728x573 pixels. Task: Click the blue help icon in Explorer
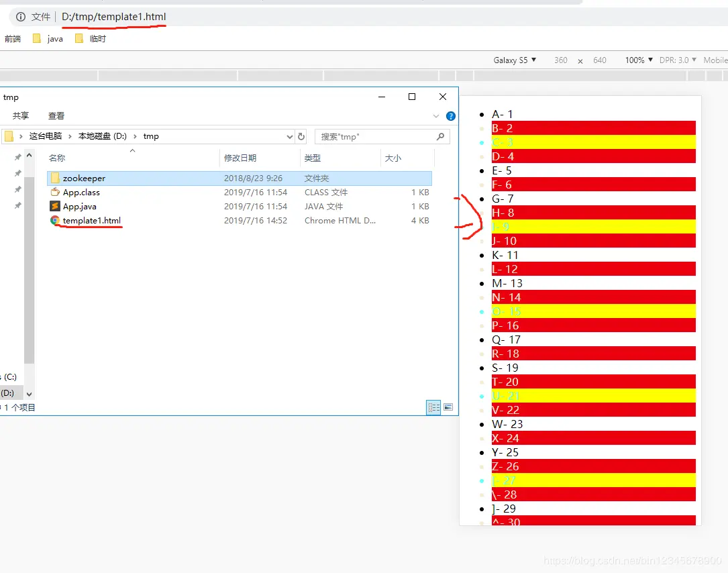click(450, 116)
